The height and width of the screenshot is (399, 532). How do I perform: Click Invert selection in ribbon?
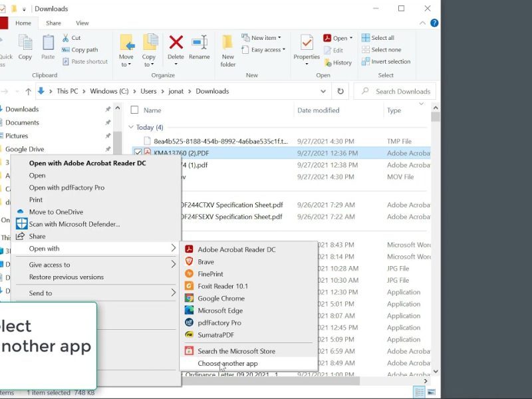pyautogui.click(x=386, y=61)
